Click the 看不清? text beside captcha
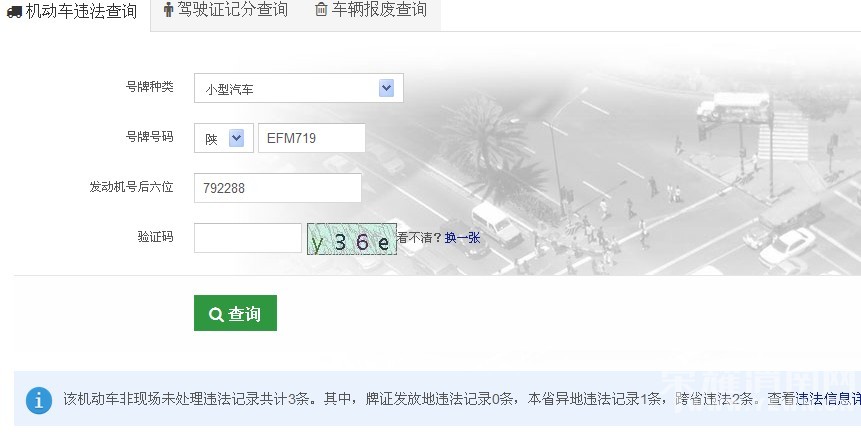This screenshot has width=861, height=440. 420,238
